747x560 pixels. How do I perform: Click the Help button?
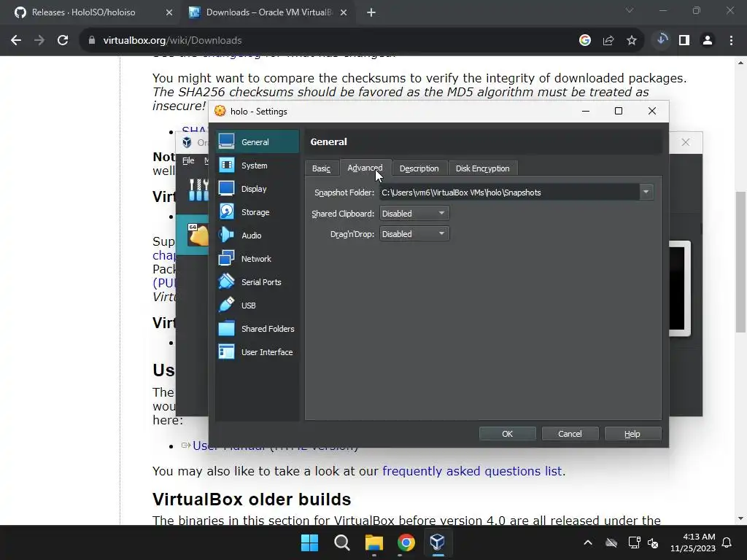tap(632, 434)
